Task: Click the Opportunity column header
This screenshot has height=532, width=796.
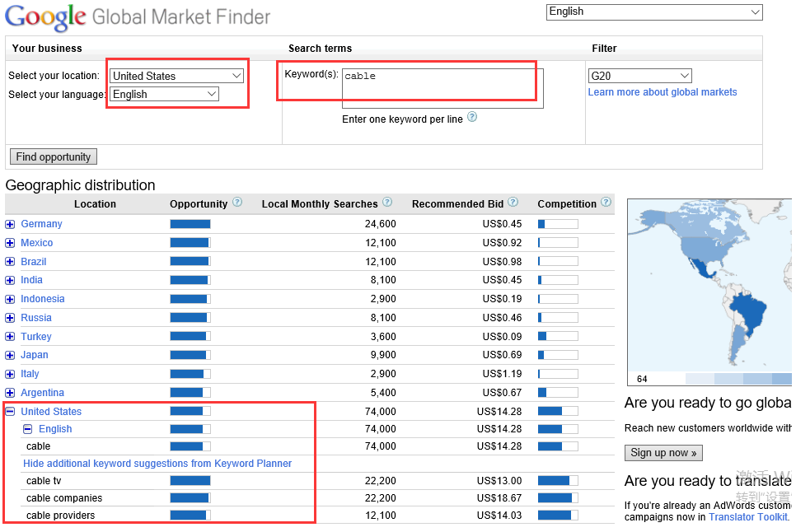Action: (199, 204)
